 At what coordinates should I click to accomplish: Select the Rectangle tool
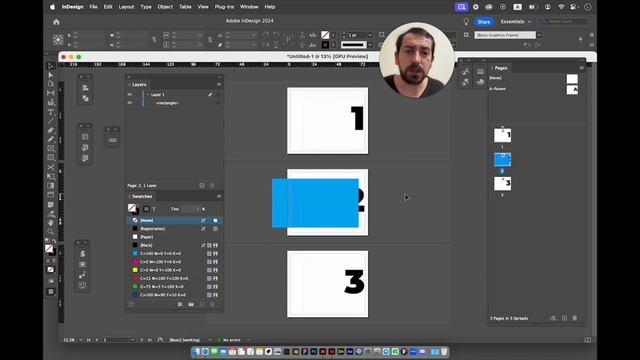(x=51, y=158)
